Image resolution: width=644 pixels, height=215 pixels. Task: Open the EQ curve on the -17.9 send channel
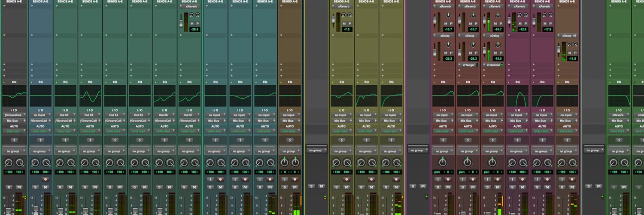(x=542, y=95)
